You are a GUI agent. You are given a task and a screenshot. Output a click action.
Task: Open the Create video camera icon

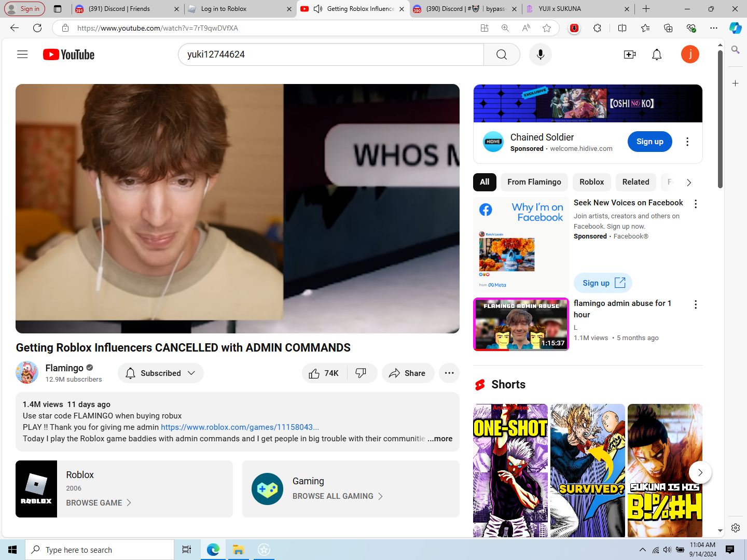click(630, 54)
